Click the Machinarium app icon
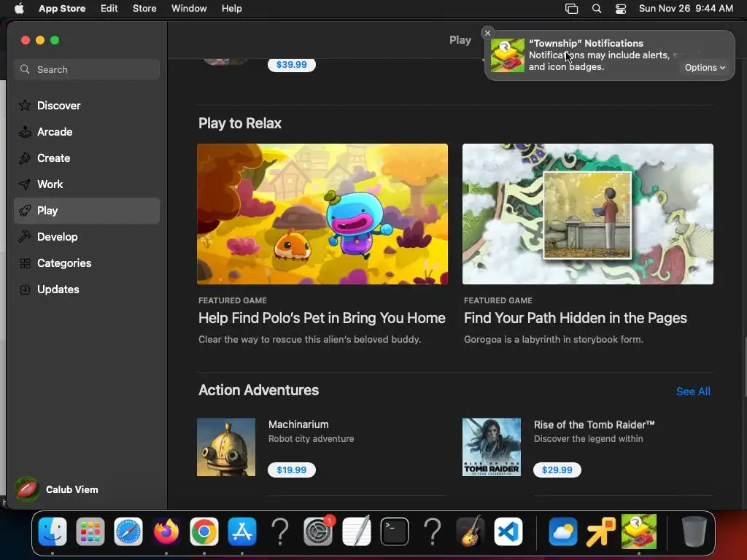Screen dimensions: 747x560 [x=226, y=447]
